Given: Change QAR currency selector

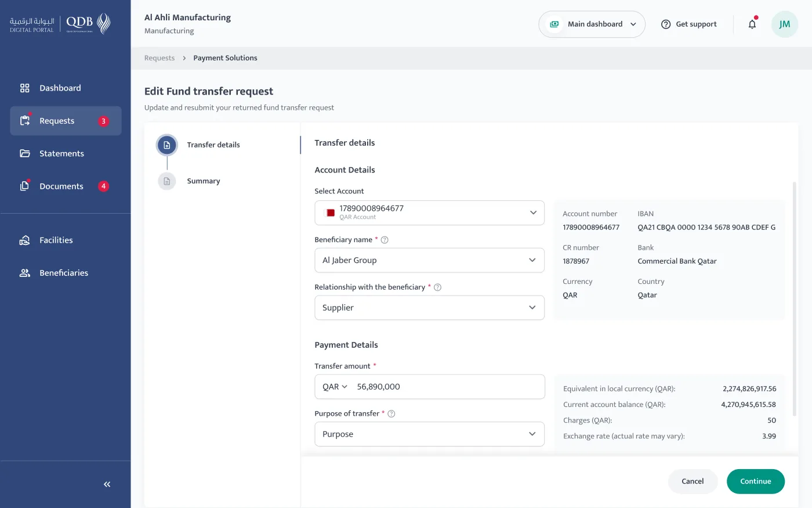Looking at the screenshot, I should tap(335, 387).
